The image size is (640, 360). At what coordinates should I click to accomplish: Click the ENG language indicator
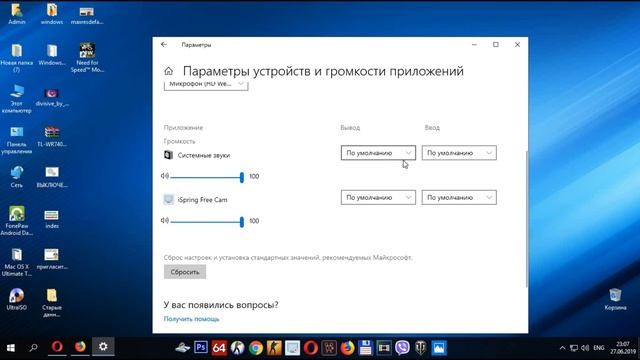pos(599,348)
